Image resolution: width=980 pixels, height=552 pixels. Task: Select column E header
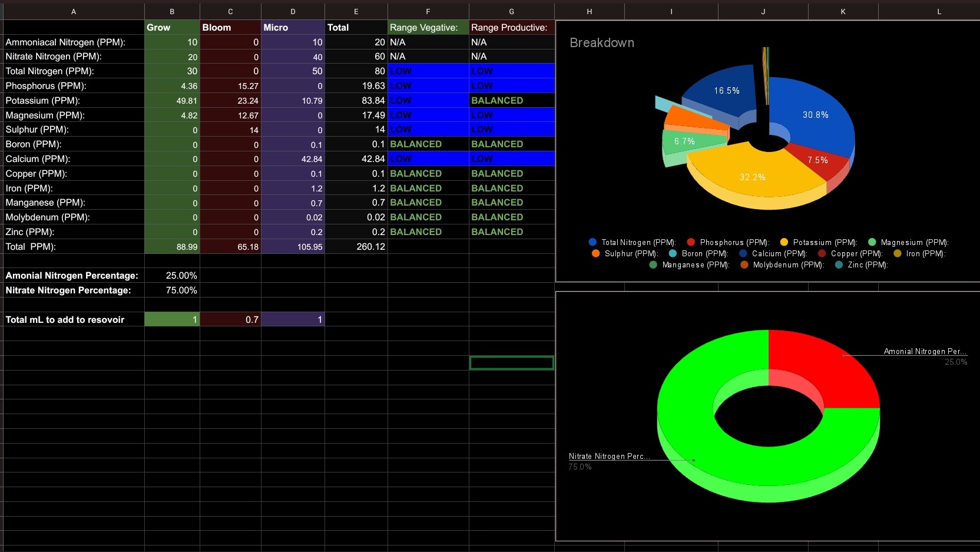point(356,11)
